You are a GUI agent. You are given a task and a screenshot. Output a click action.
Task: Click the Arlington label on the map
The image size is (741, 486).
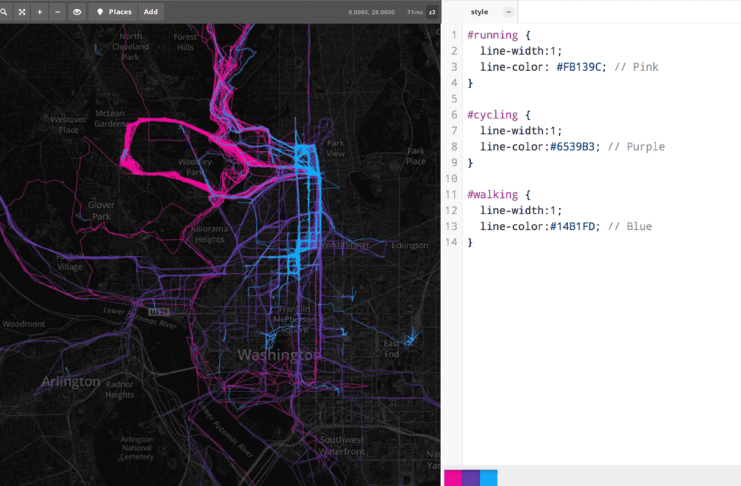tap(71, 381)
